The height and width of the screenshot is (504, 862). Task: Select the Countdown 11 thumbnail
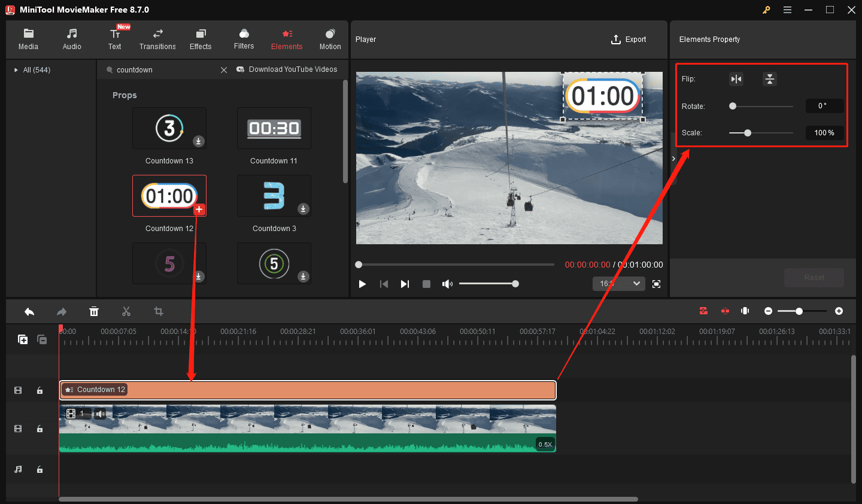(x=274, y=128)
